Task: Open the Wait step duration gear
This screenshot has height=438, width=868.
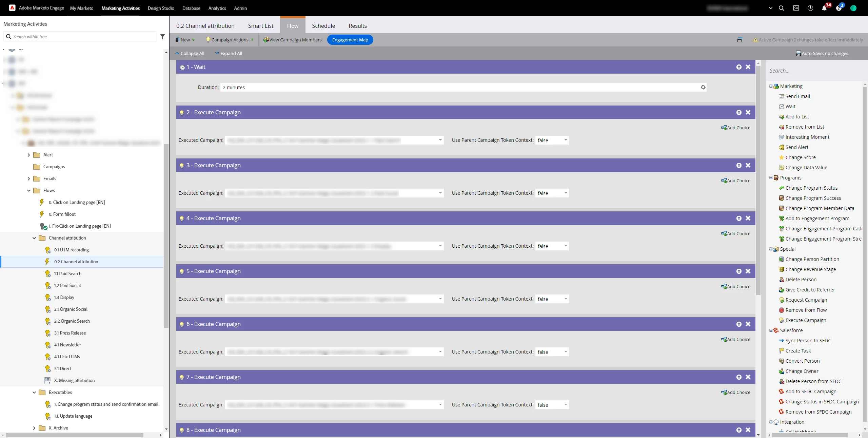Action: pyautogui.click(x=703, y=87)
